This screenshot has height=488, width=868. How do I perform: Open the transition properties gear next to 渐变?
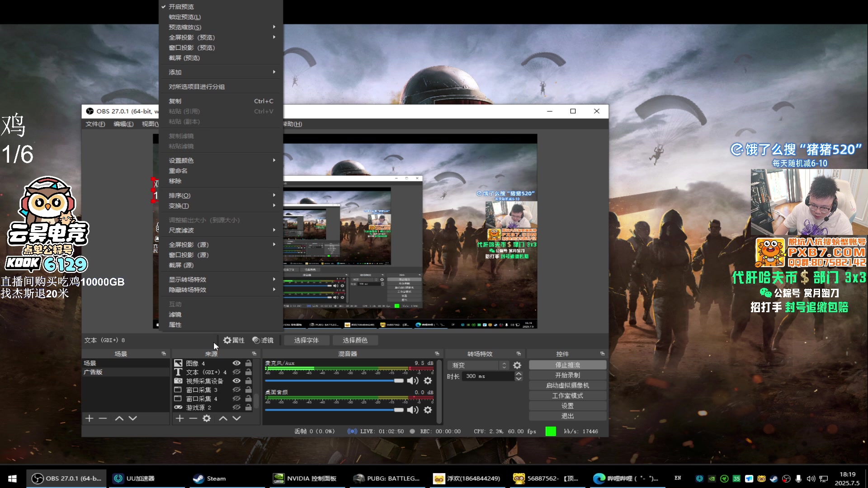pos(517,365)
